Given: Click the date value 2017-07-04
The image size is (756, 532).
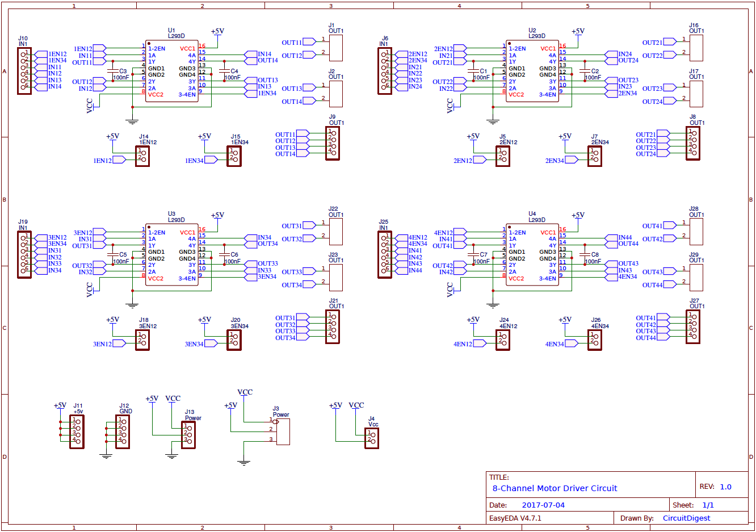Looking at the screenshot, I should (543, 505).
